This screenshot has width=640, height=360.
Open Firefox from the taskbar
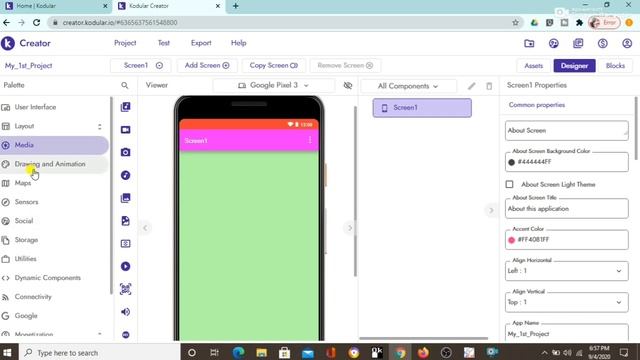click(423, 352)
